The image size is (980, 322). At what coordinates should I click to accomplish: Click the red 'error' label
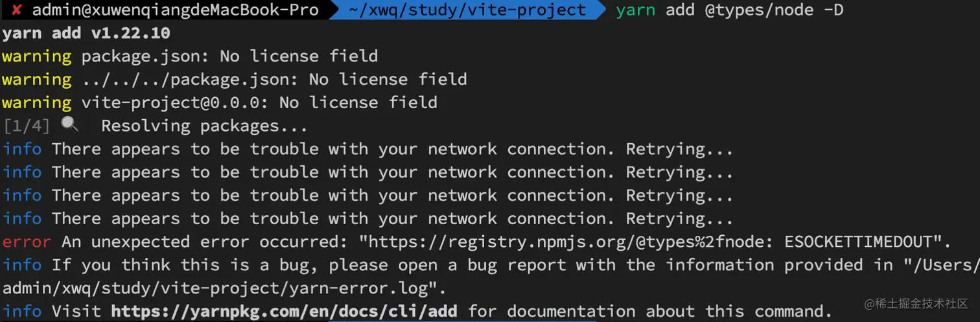(27, 242)
